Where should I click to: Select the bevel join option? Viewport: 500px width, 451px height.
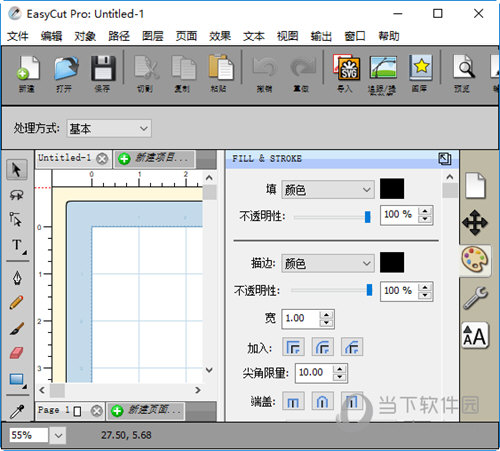pos(352,347)
